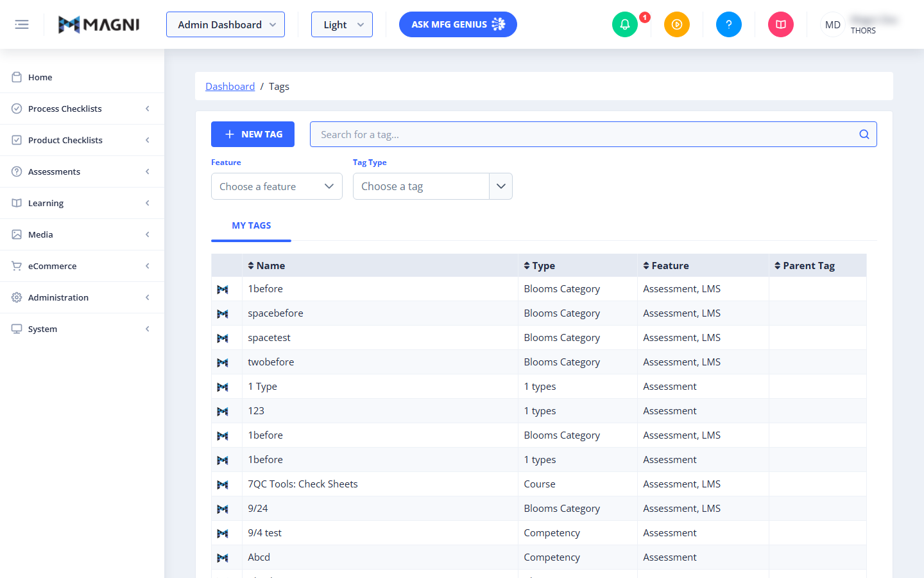Toggle the hamburger sidebar menu
This screenshot has width=924, height=578.
coord(22,24)
